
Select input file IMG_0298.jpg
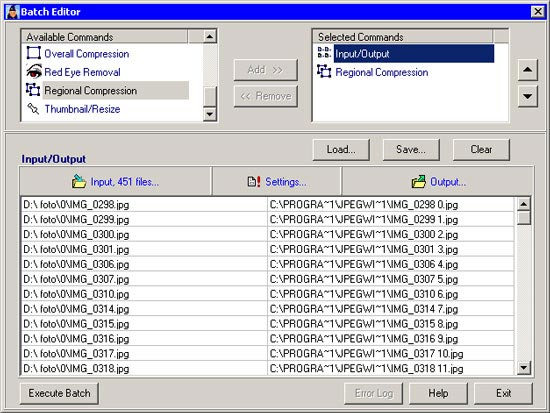tap(144, 204)
